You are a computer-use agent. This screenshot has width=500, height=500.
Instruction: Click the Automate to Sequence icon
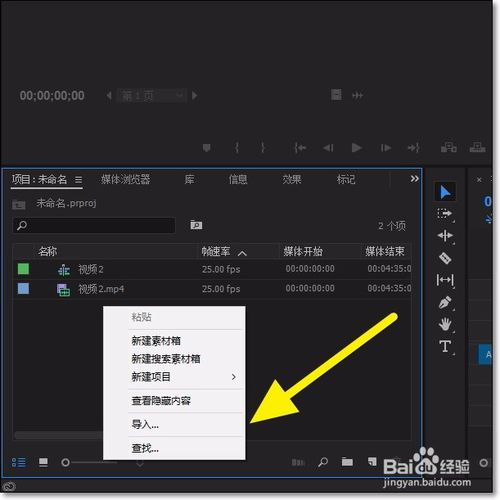[x=298, y=462]
